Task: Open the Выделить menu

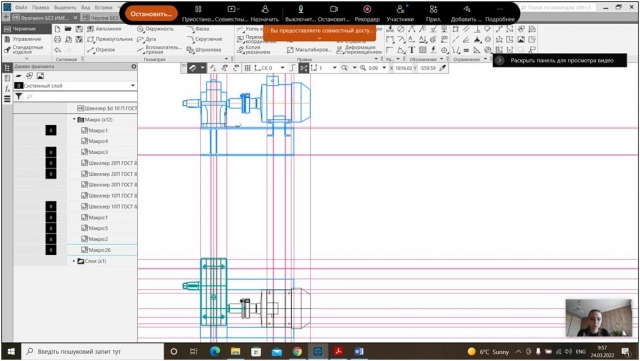Action: coord(65,7)
